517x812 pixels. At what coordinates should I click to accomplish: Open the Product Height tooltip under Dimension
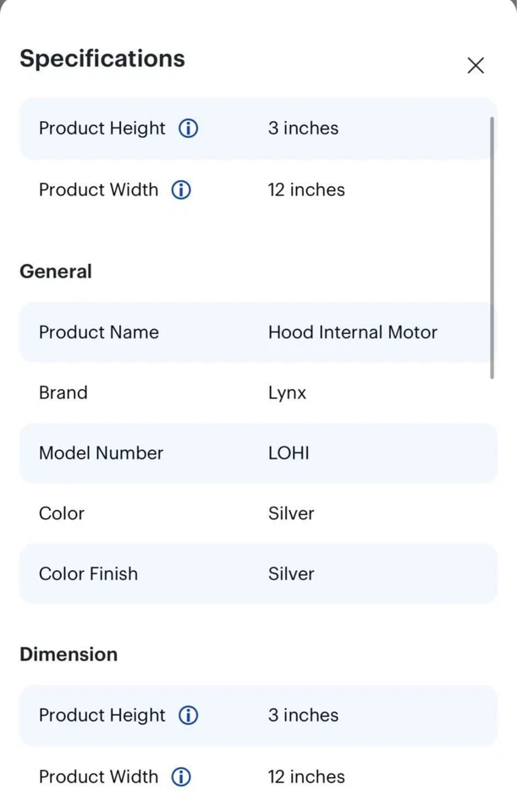[x=188, y=715]
